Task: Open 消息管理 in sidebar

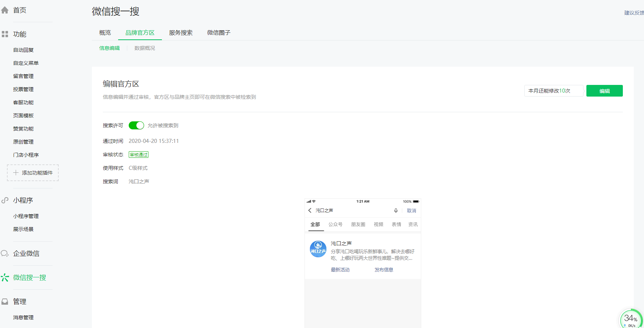Action: [23, 317]
